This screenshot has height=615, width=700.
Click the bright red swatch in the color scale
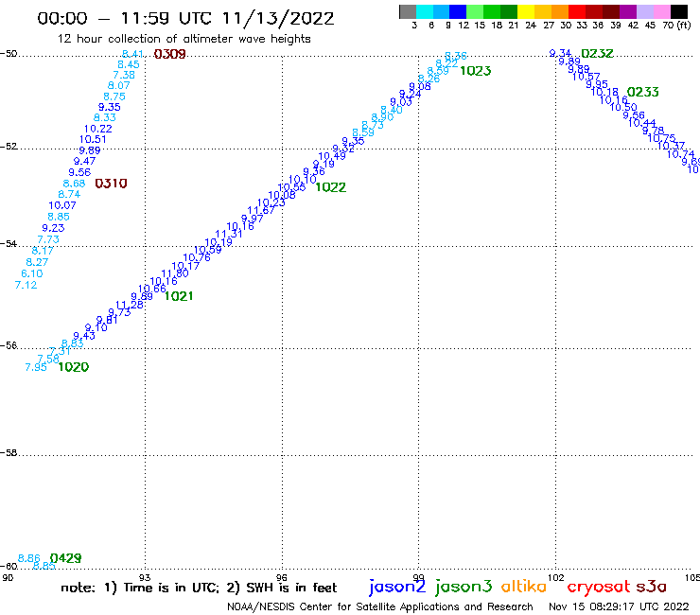tap(577, 11)
